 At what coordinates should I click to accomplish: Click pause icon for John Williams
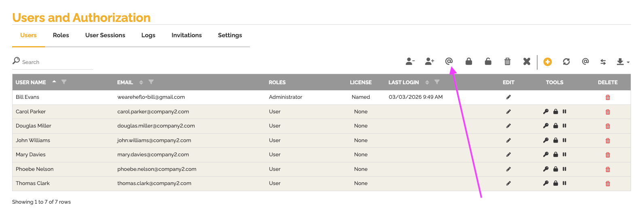tap(564, 141)
